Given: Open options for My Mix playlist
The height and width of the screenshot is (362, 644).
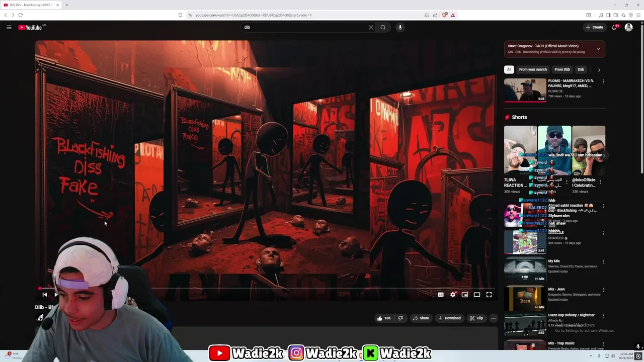Looking at the screenshot, I should click(x=603, y=261).
